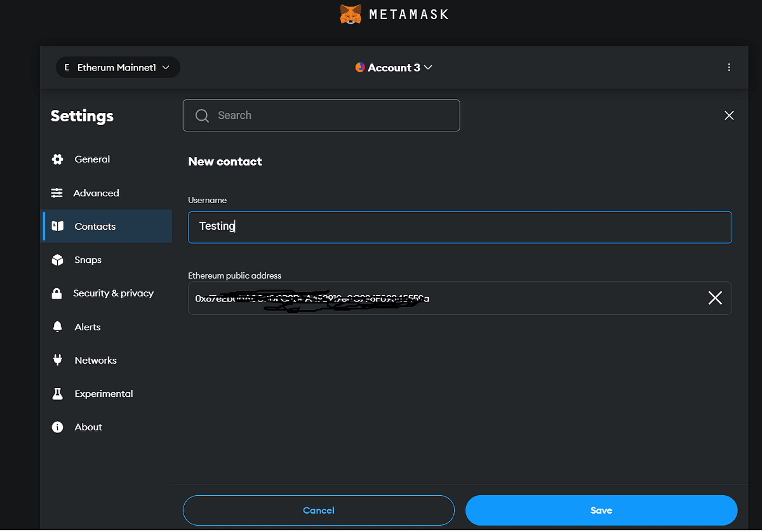Viewport: 762px width, 532px height.
Task: Open the three-dot account options menu
Action: 729,67
